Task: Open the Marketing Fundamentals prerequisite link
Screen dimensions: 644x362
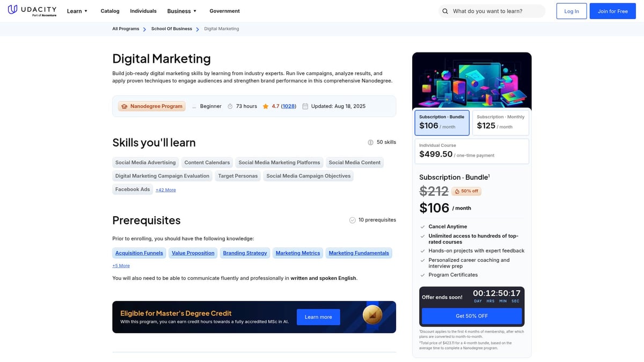Action: [359, 253]
